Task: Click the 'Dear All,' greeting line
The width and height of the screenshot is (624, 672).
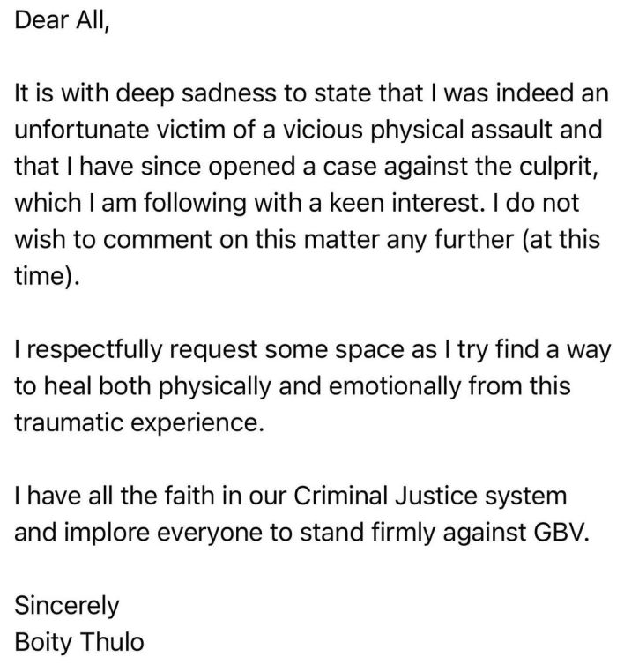Action: [62, 20]
